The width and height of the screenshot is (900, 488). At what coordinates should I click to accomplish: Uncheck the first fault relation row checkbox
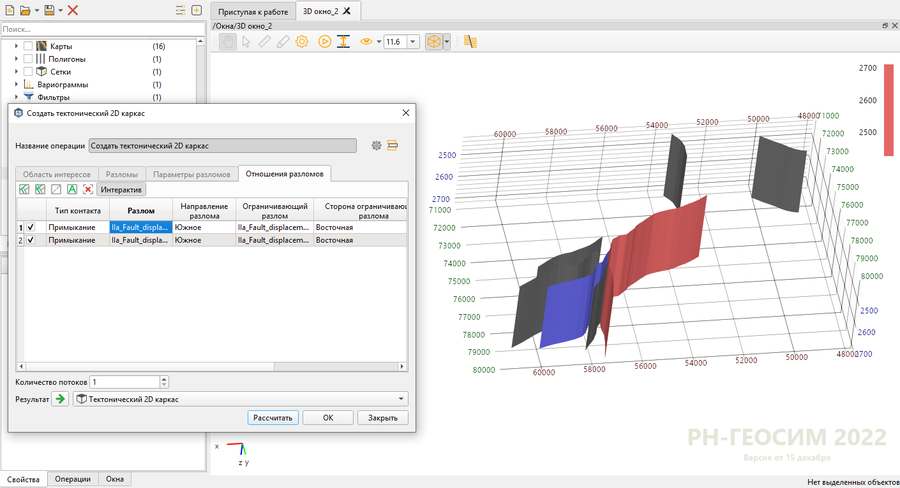point(30,227)
